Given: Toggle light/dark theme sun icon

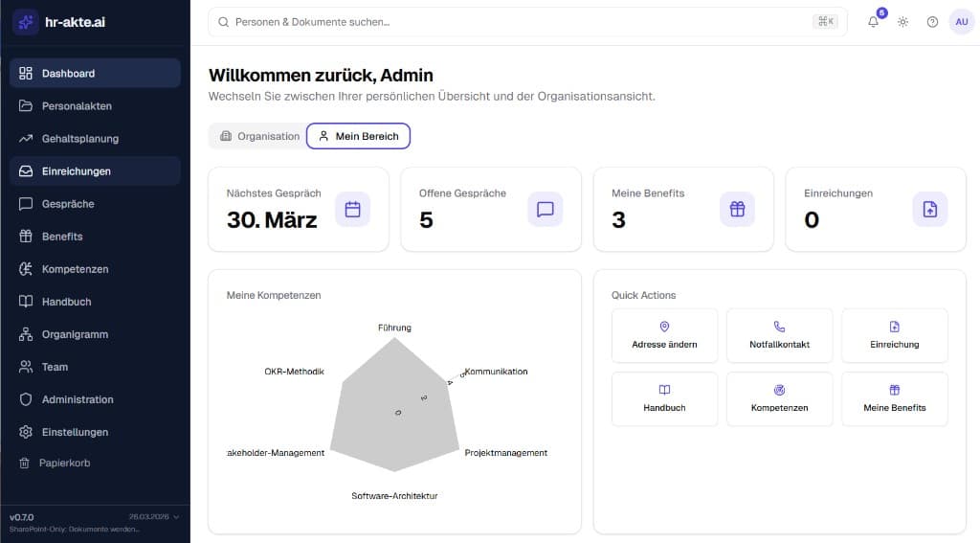Looking at the screenshot, I should (902, 22).
